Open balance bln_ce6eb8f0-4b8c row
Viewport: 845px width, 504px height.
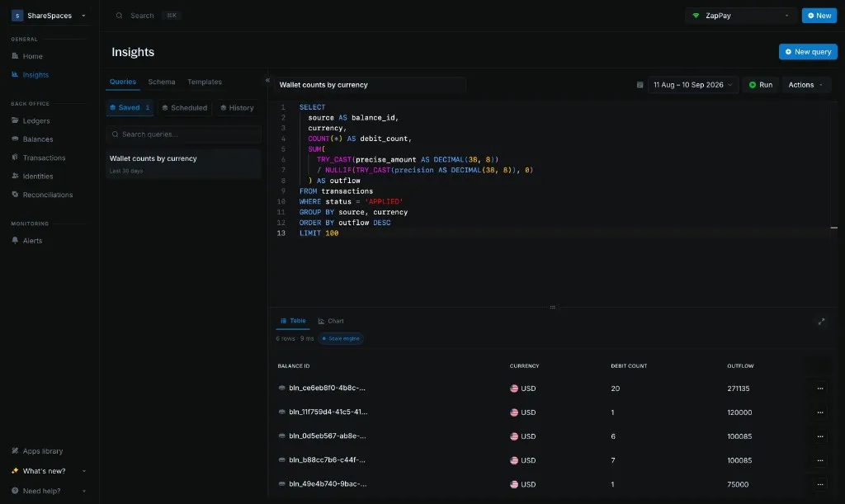(327, 388)
